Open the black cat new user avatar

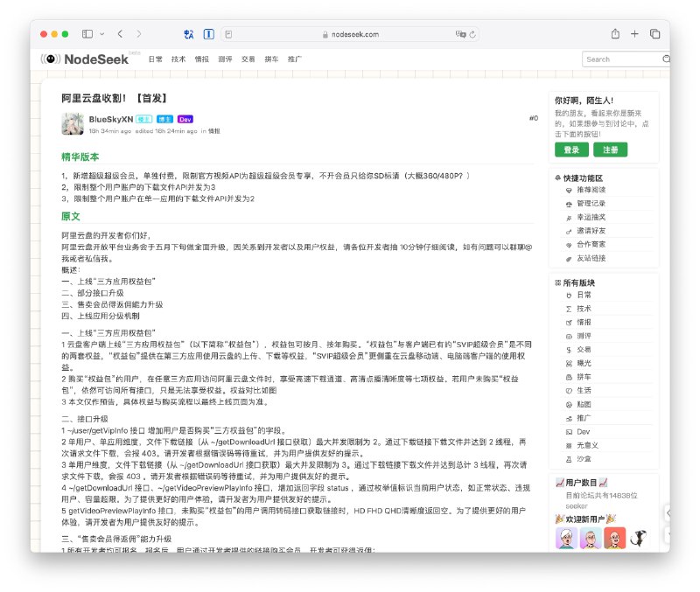[639, 538]
